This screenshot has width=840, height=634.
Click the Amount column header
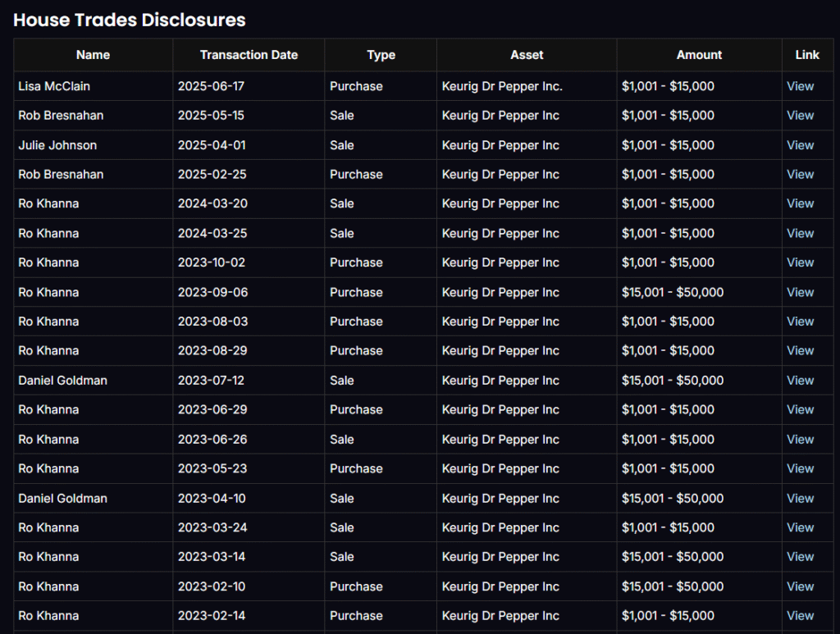tap(699, 55)
